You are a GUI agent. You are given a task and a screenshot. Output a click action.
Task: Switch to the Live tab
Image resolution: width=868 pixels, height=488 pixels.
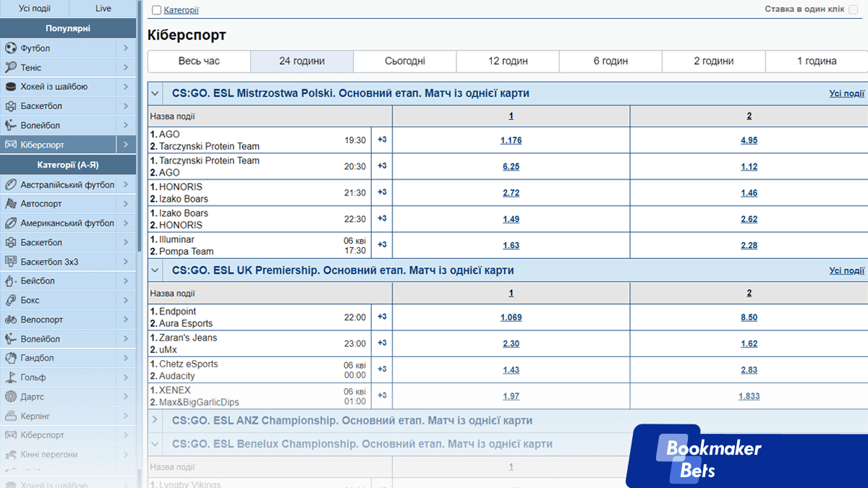coord(103,9)
